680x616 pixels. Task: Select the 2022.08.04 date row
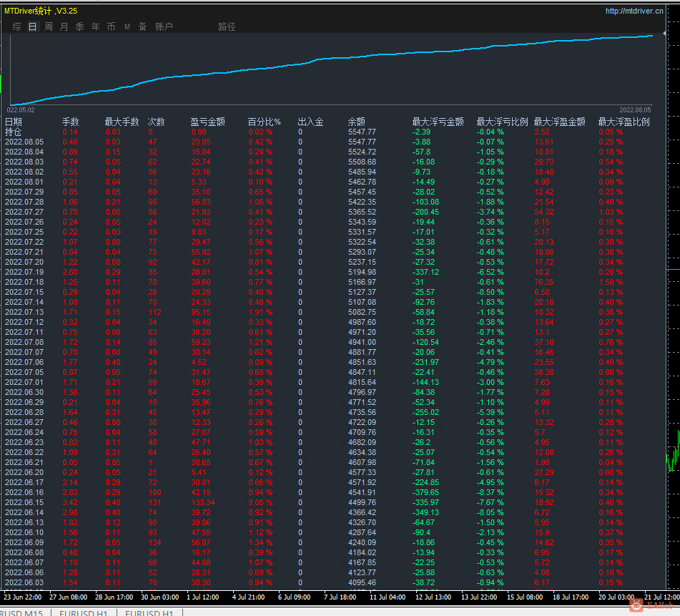coord(24,152)
